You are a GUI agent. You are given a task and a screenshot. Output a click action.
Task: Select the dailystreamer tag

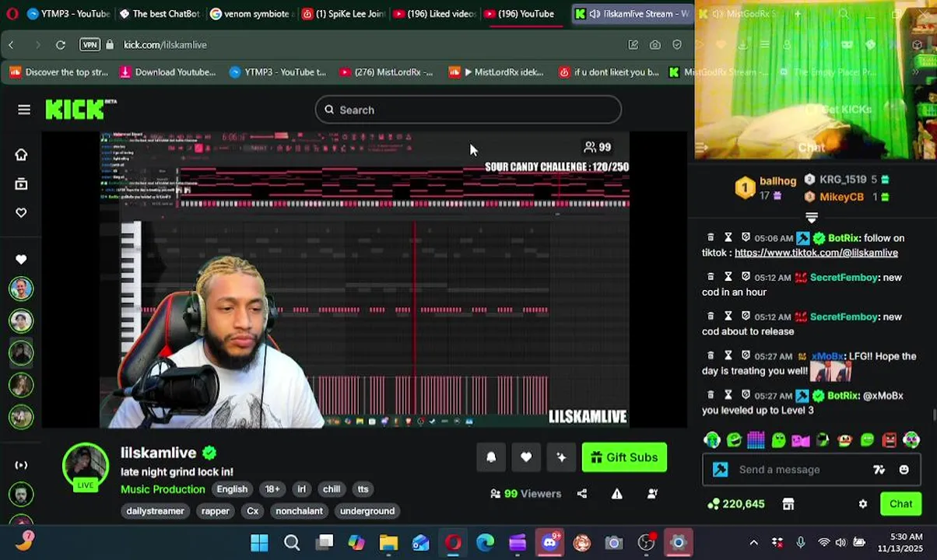(x=155, y=511)
